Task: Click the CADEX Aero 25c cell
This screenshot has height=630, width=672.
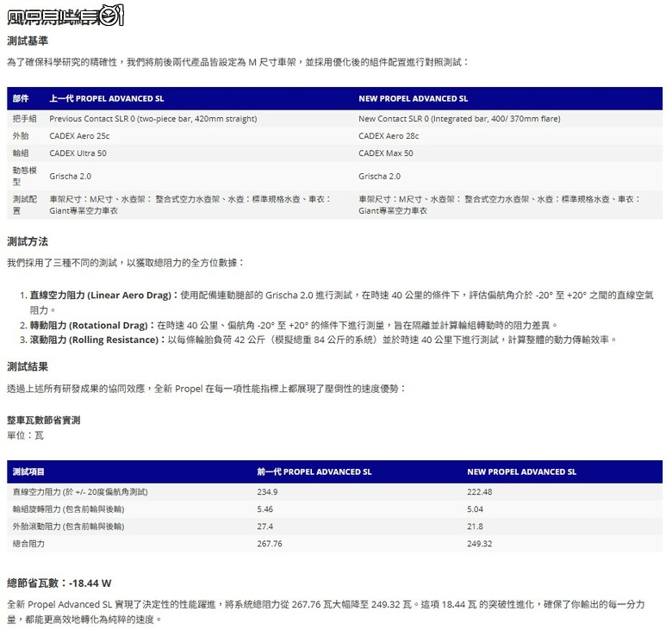Action: point(79,136)
